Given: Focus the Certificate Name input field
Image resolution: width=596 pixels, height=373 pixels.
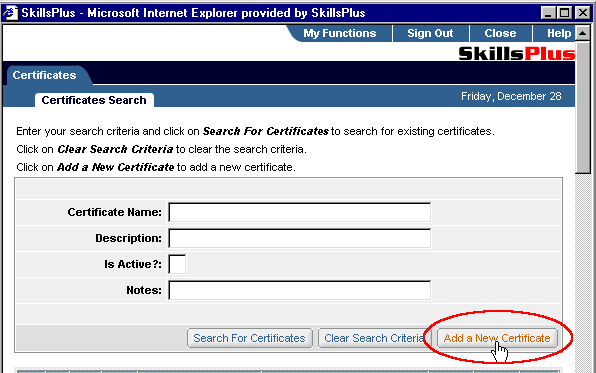Looking at the screenshot, I should [x=300, y=212].
